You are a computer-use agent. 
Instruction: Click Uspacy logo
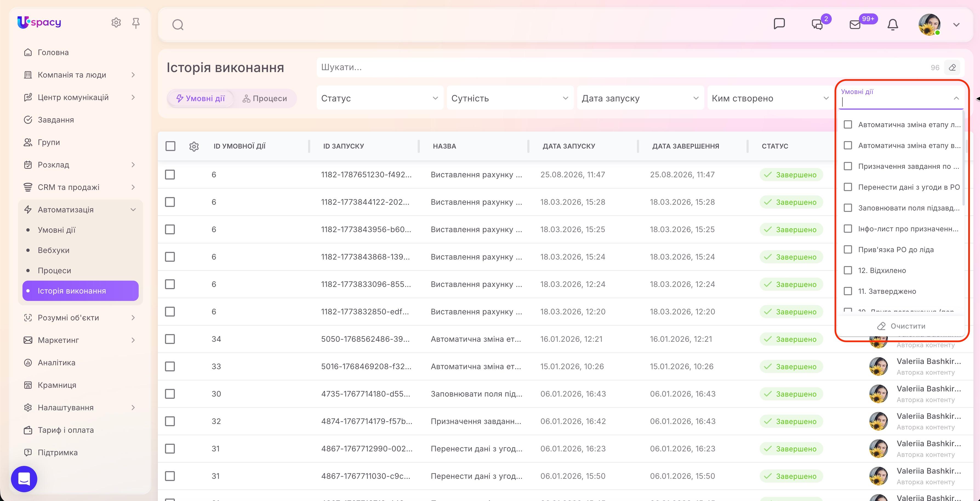coord(39,22)
